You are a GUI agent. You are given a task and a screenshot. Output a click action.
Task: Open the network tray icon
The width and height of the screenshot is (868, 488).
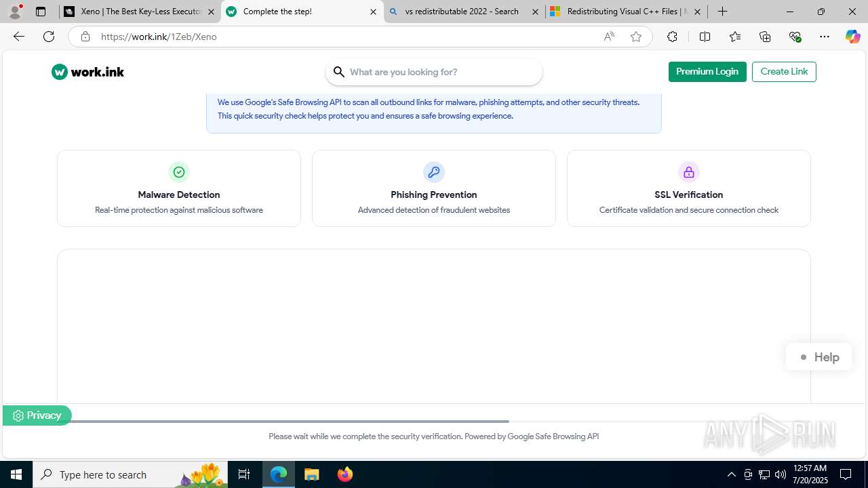coord(764,474)
